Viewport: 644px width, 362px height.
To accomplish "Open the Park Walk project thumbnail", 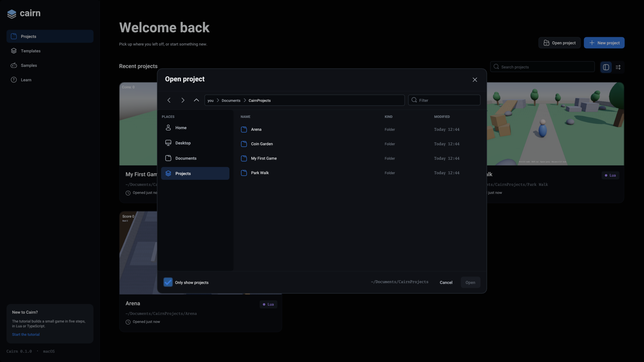I will pos(555,124).
